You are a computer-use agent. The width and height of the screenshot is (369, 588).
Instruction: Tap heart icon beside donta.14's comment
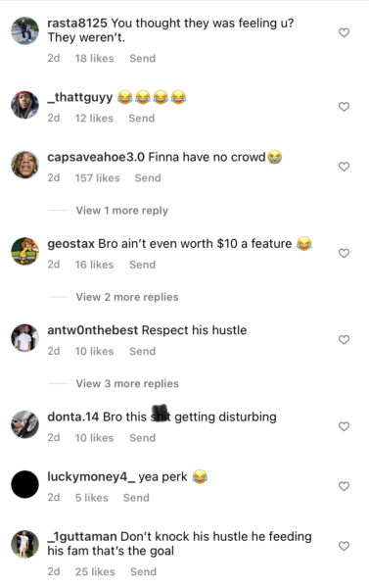tap(344, 426)
